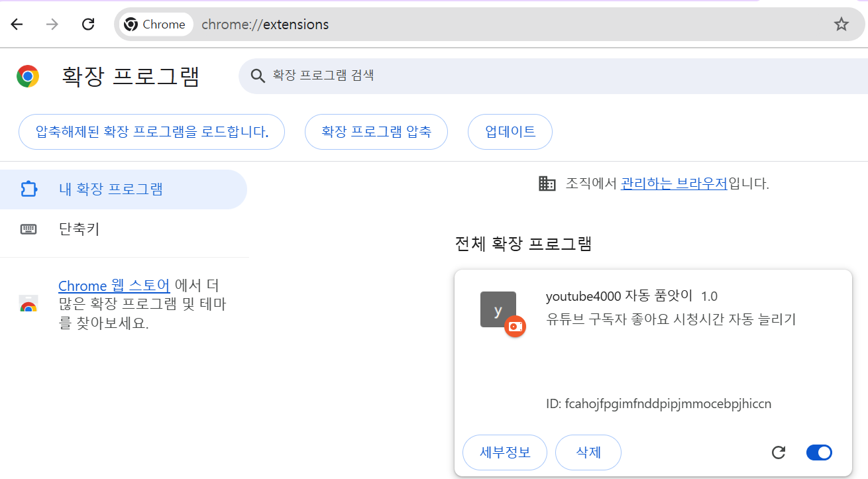Click the youtube4000 extension gray icon
The image size is (868, 479).
pos(498,309)
